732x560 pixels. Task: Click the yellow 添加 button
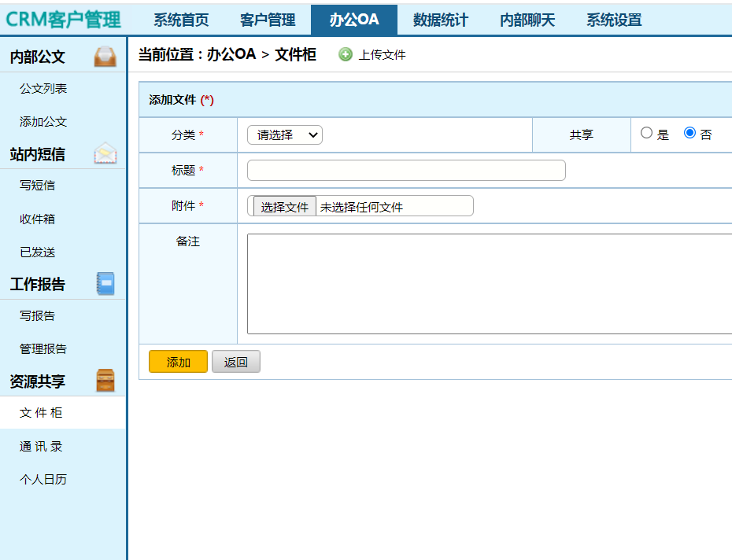178,362
